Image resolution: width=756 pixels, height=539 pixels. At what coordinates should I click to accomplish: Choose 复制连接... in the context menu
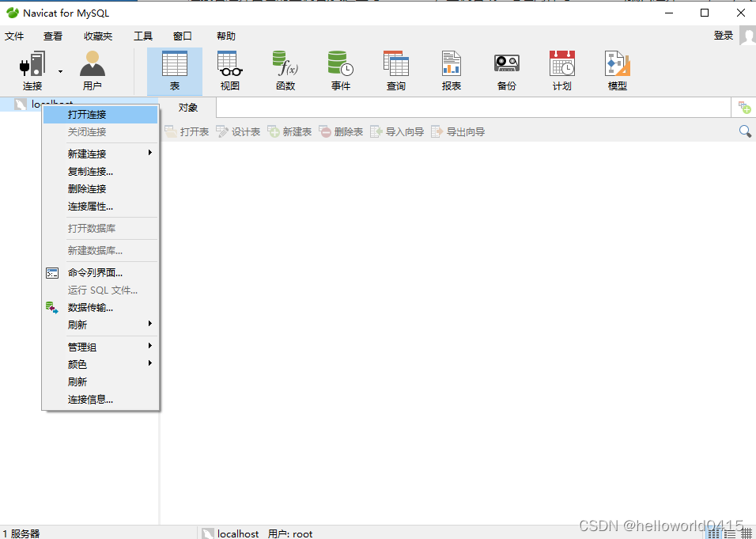click(x=100, y=171)
